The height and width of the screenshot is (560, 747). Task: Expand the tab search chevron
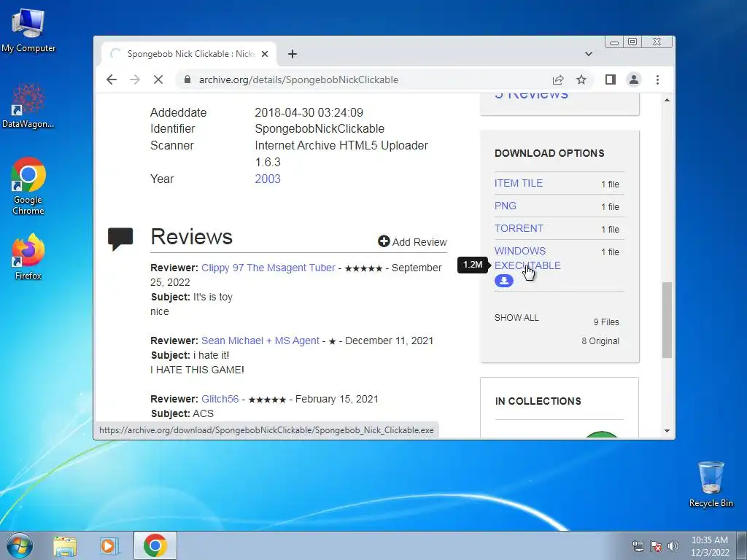click(589, 54)
